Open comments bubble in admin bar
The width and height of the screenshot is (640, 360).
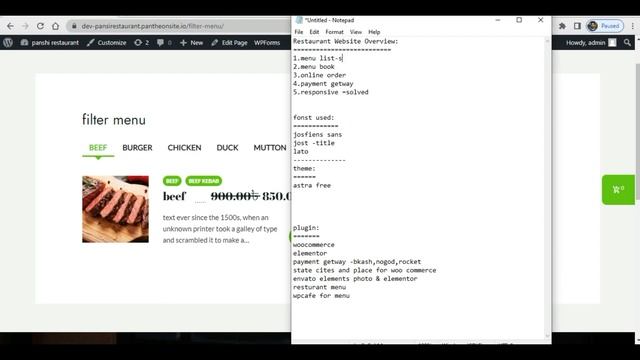[164, 42]
